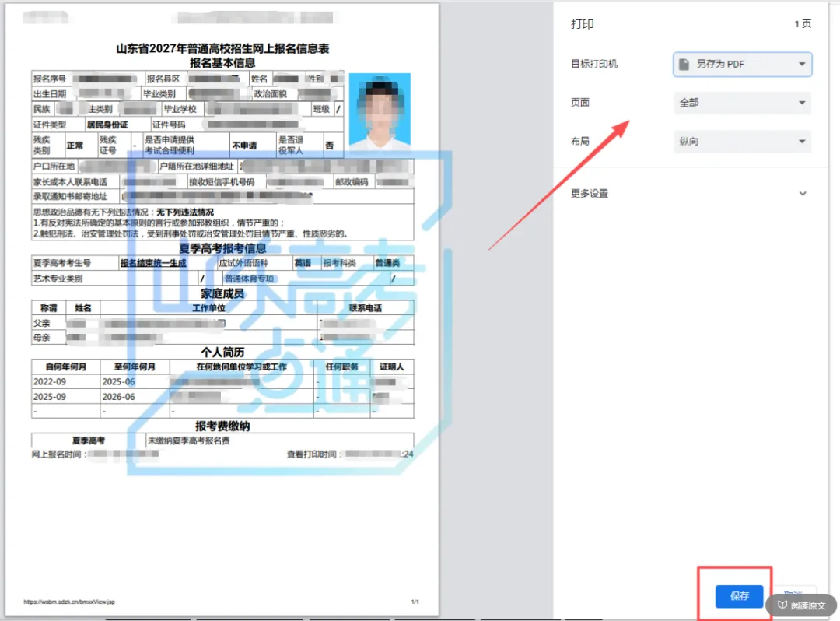Click the 2026-06 end date cell
The width and height of the screenshot is (840, 621).
tap(118, 397)
